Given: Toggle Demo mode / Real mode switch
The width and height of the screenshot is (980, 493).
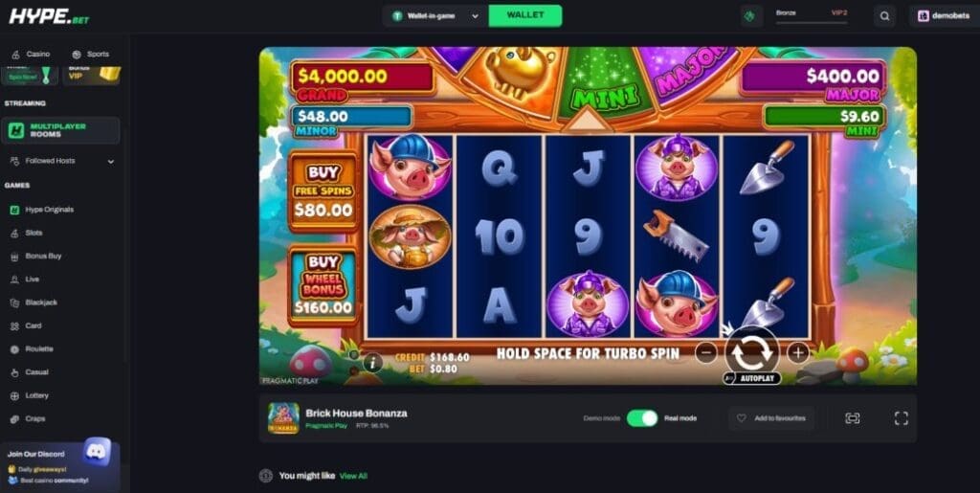Looking at the screenshot, I should [x=642, y=418].
